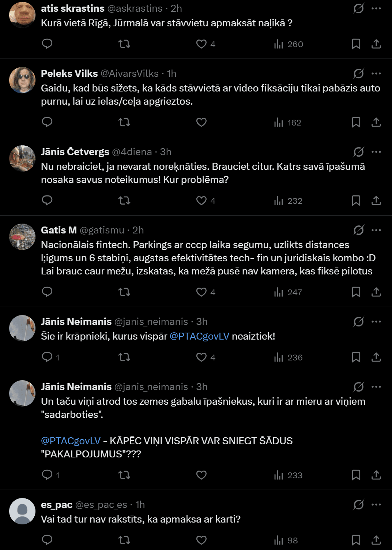This screenshot has width=392, height=550.
Task: Open Peleks Vilks' profile name
Action: (x=69, y=74)
